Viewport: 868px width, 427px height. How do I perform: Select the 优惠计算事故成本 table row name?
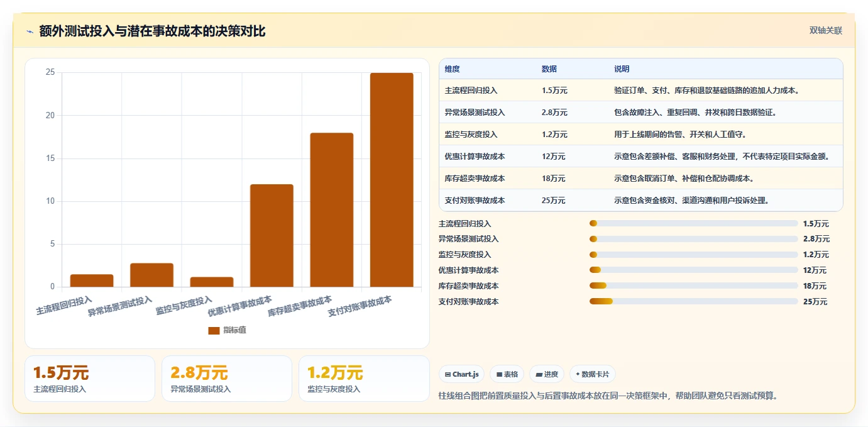tap(475, 157)
